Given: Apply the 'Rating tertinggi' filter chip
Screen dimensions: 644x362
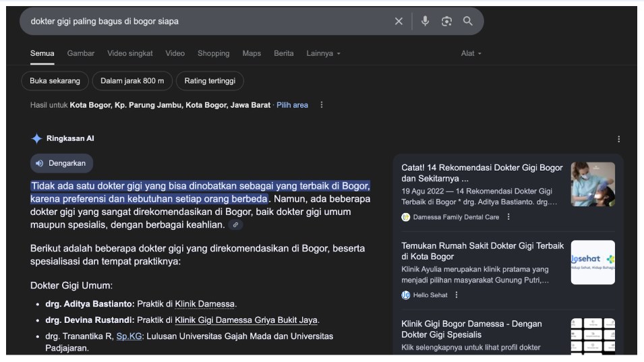Looking at the screenshot, I should pyautogui.click(x=210, y=81).
